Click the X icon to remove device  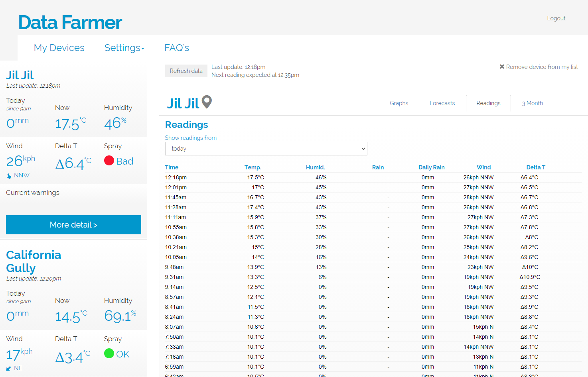(x=502, y=67)
